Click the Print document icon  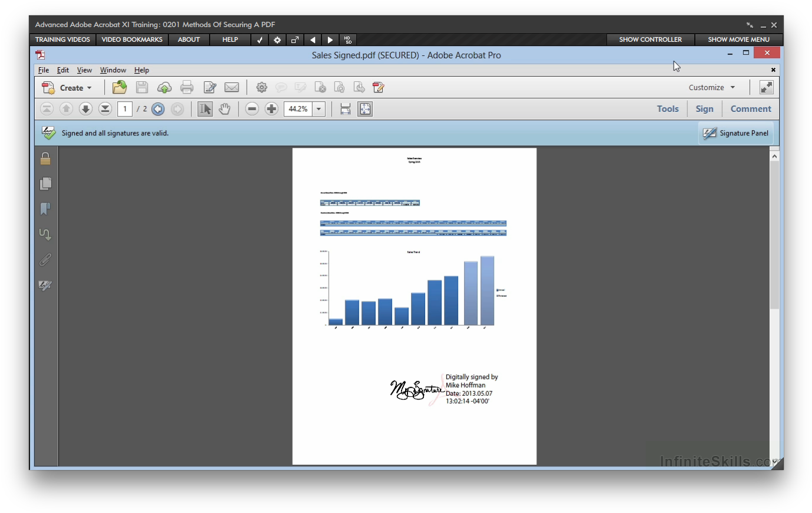point(187,88)
